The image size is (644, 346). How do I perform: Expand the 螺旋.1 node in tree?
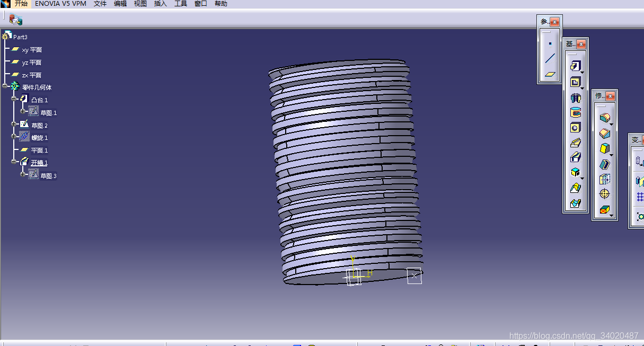(14, 137)
